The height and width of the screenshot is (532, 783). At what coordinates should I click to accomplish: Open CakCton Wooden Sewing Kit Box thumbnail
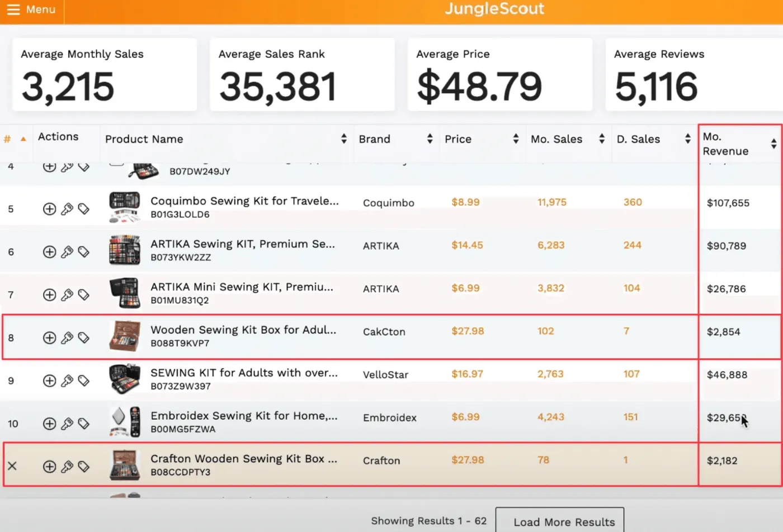pos(125,336)
